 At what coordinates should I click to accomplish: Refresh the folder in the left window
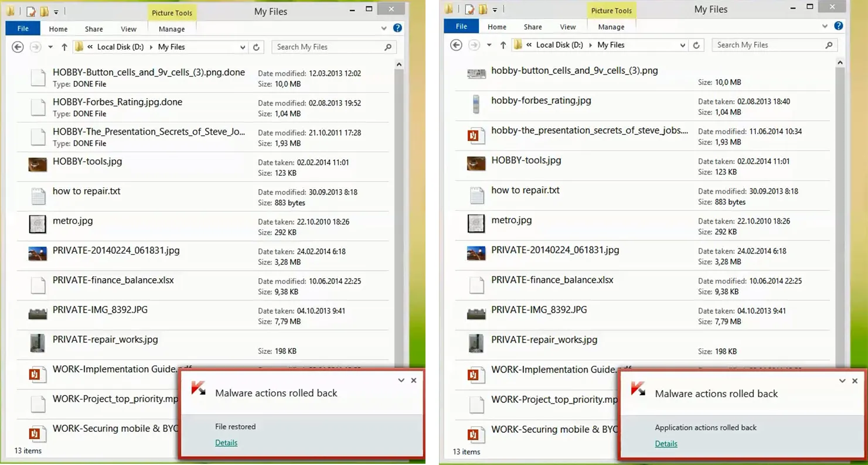coord(256,47)
